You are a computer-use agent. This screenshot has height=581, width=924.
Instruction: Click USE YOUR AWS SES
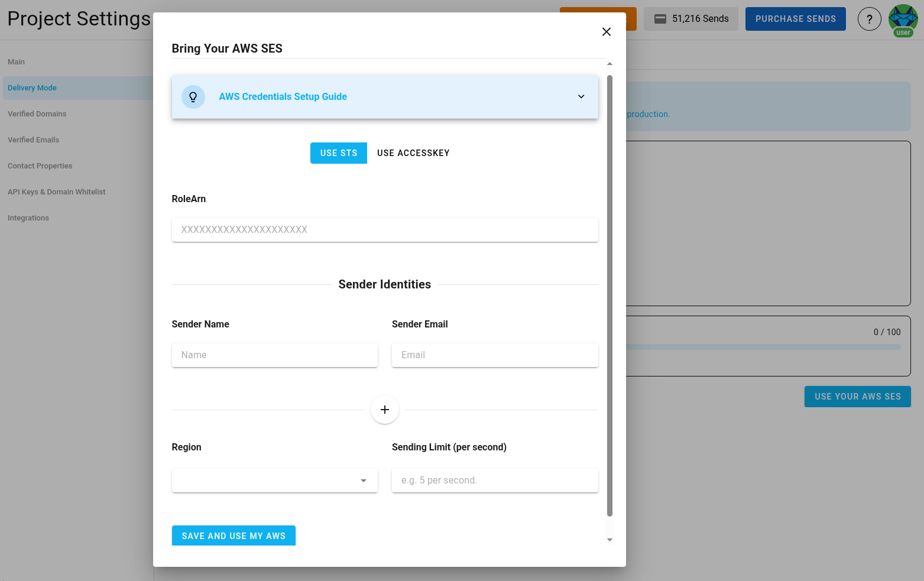pos(857,397)
